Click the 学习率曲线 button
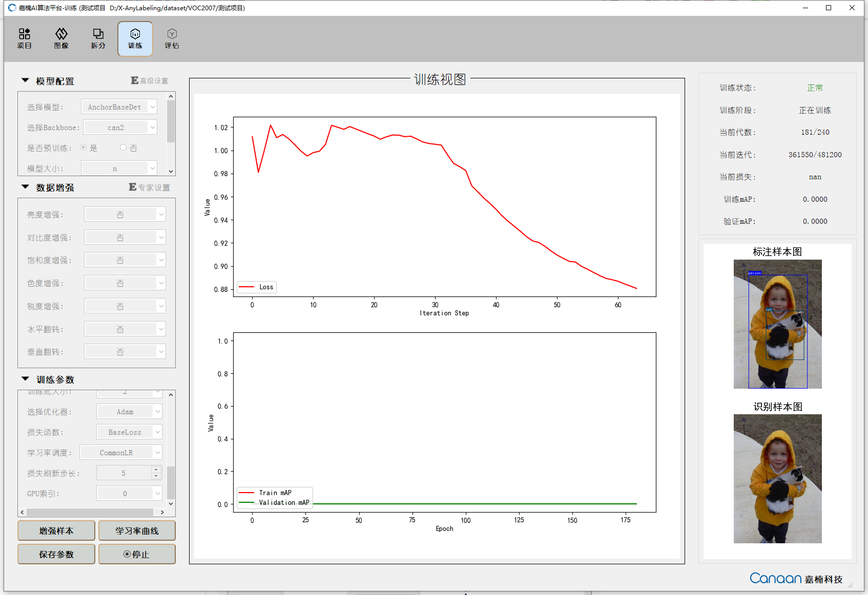 (137, 530)
